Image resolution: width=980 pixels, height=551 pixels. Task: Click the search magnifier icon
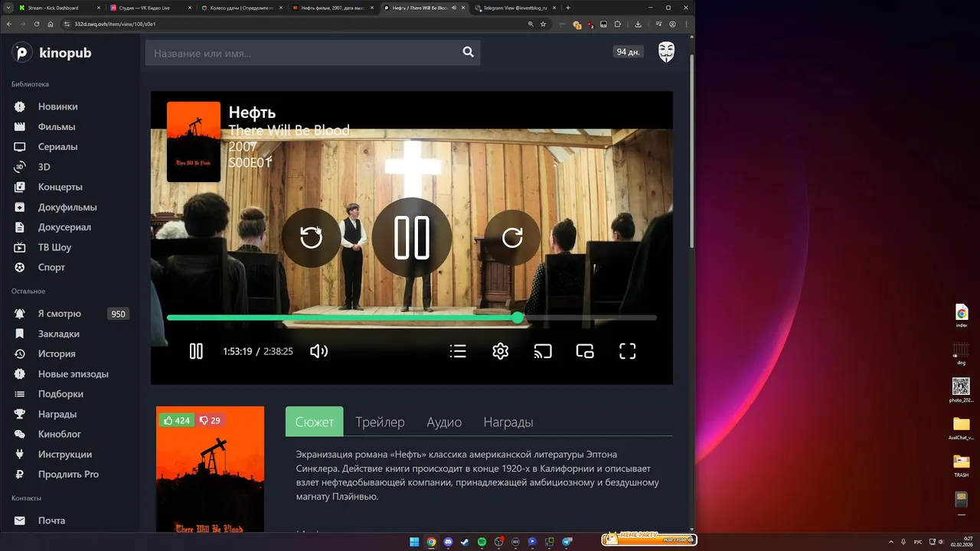point(468,52)
